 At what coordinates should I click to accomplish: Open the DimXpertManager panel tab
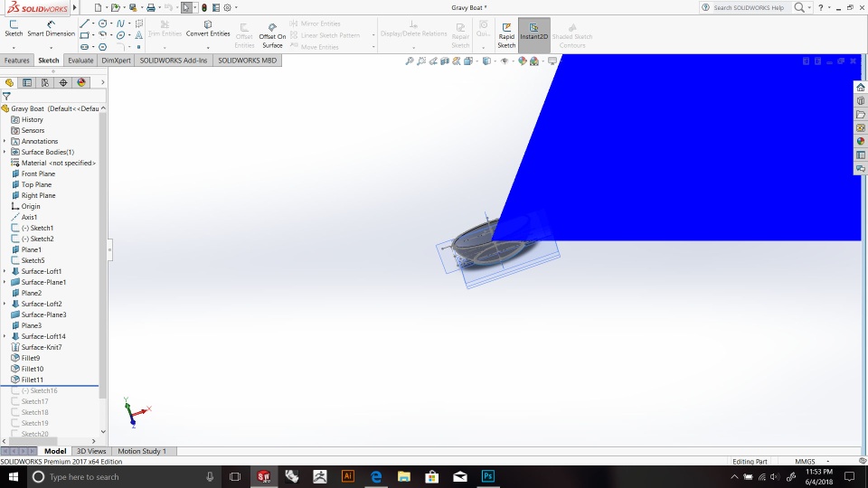pos(63,82)
